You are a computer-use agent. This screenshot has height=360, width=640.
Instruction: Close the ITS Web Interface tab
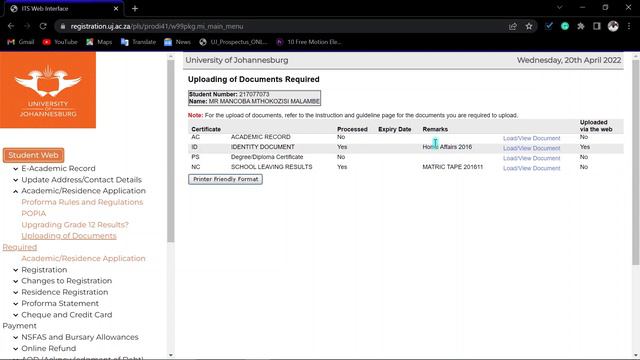pos(116,9)
